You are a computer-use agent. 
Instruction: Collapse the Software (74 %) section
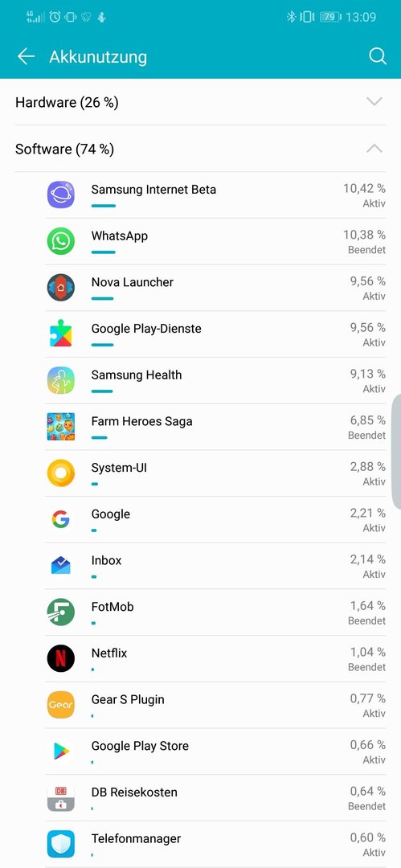(201, 149)
